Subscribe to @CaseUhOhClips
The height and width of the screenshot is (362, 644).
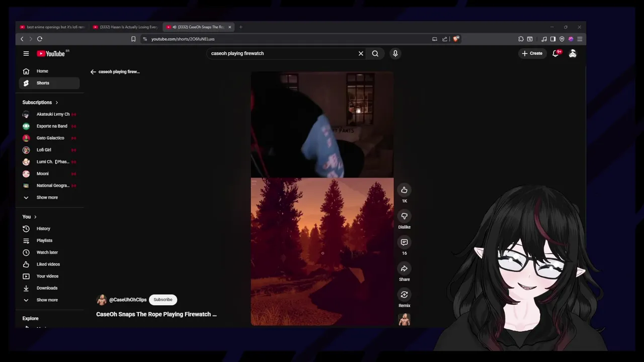pos(163,300)
